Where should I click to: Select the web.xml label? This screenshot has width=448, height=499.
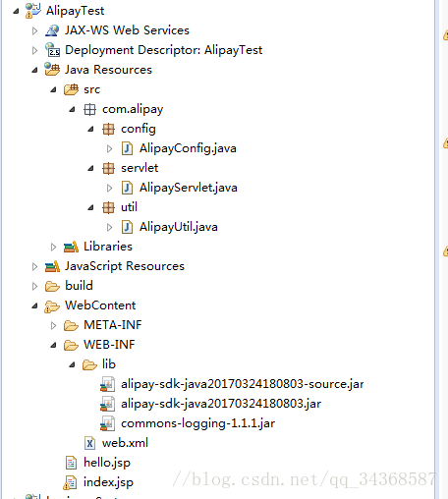point(125,443)
